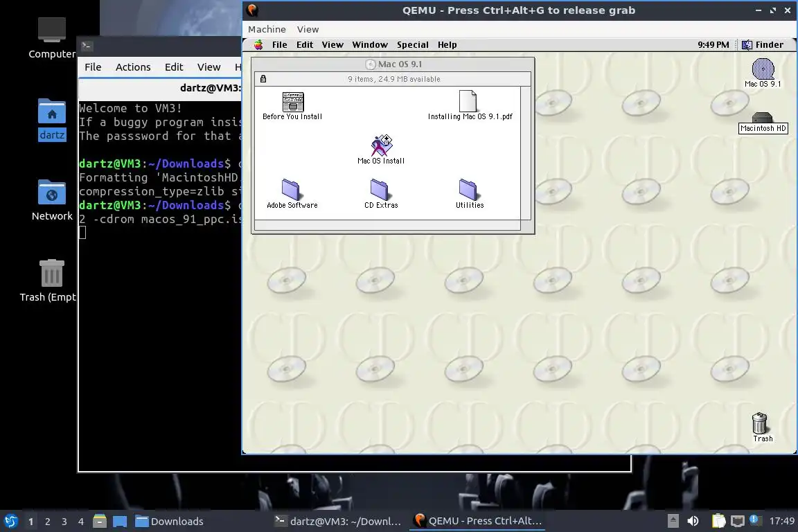
Task: Switch to workspace 1
Action: pos(31,522)
